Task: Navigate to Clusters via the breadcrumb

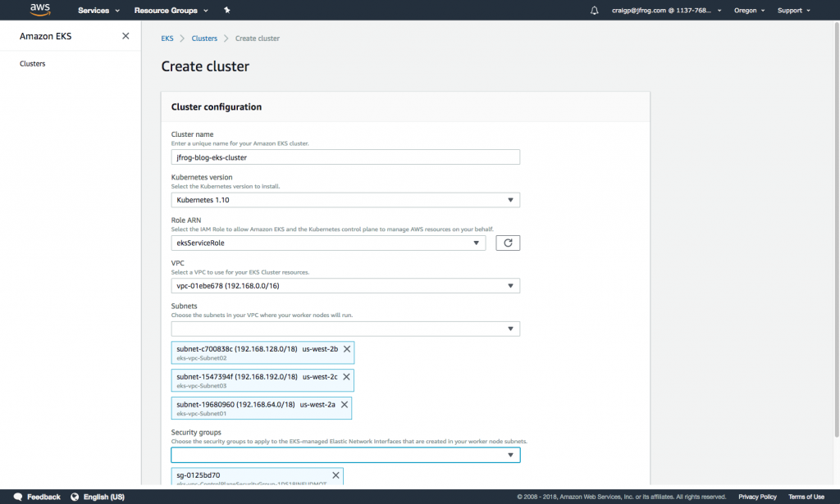Action: coord(204,38)
